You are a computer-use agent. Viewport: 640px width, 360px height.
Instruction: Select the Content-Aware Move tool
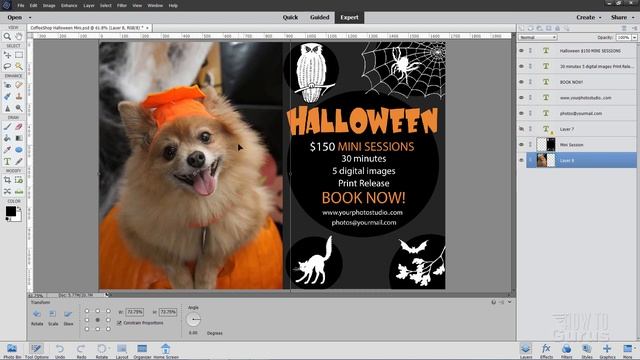pyautogui.click(x=7, y=191)
